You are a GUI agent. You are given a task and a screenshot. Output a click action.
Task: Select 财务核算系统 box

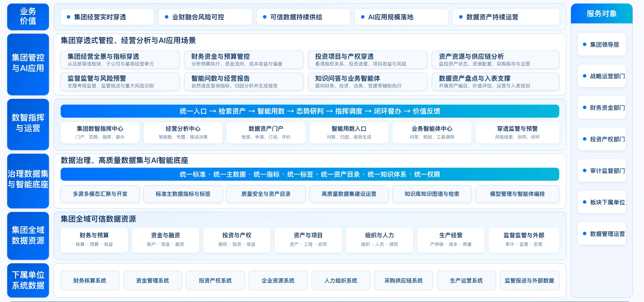point(90,280)
